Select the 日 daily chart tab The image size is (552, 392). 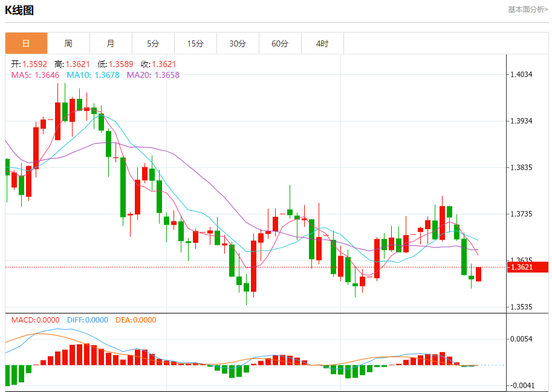(26, 43)
